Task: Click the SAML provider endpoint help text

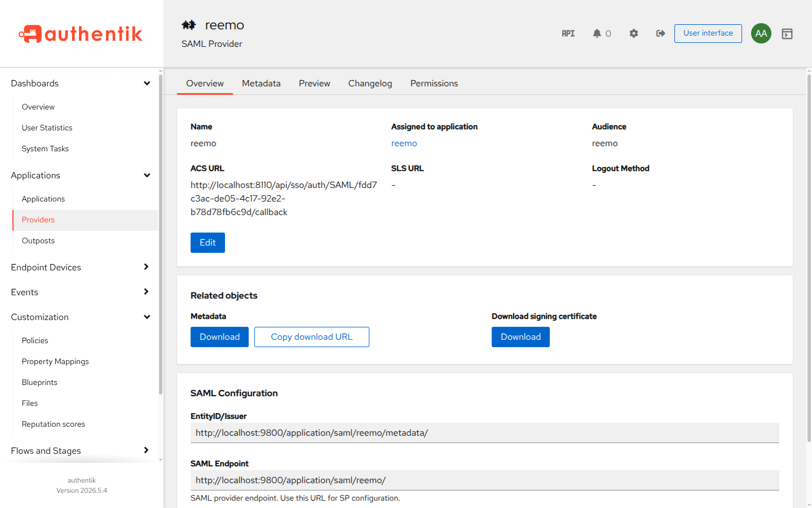Action: [x=295, y=498]
